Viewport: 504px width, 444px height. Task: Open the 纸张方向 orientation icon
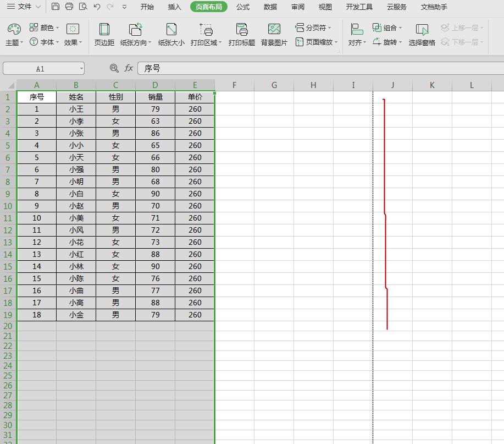coord(135,29)
